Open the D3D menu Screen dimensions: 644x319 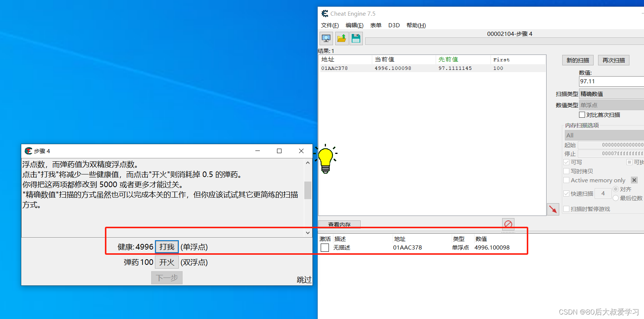(x=394, y=25)
